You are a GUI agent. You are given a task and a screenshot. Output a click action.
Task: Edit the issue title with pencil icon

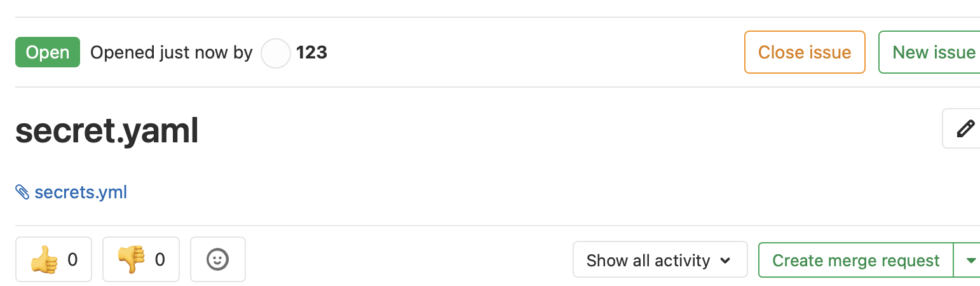965,129
